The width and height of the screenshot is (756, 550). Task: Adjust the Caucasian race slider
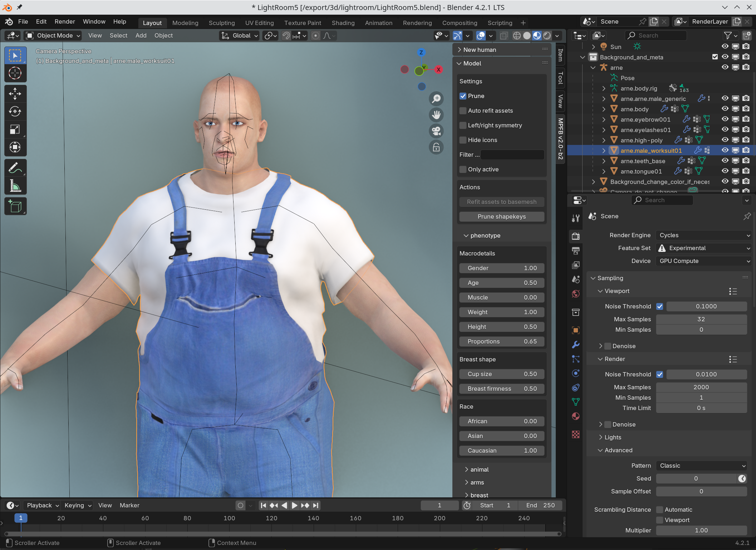[x=502, y=451]
